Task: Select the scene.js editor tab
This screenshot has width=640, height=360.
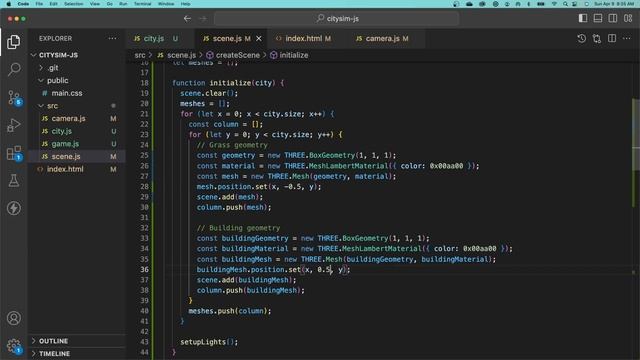Action: 231,38
